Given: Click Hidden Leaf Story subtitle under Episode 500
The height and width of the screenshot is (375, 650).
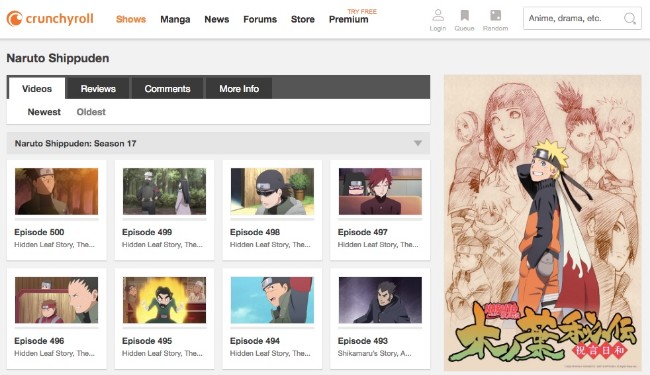Looking at the screenshot, I should coord(54,245).
